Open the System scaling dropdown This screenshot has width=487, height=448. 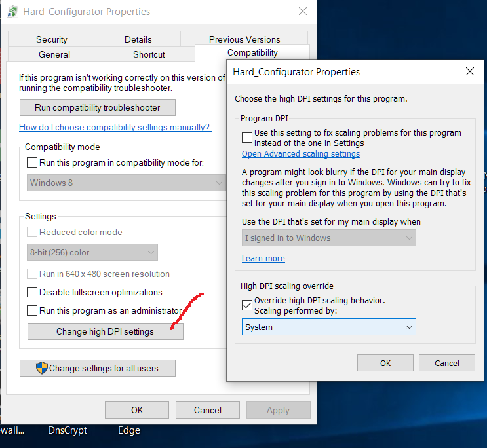click(x=328, y=327)
